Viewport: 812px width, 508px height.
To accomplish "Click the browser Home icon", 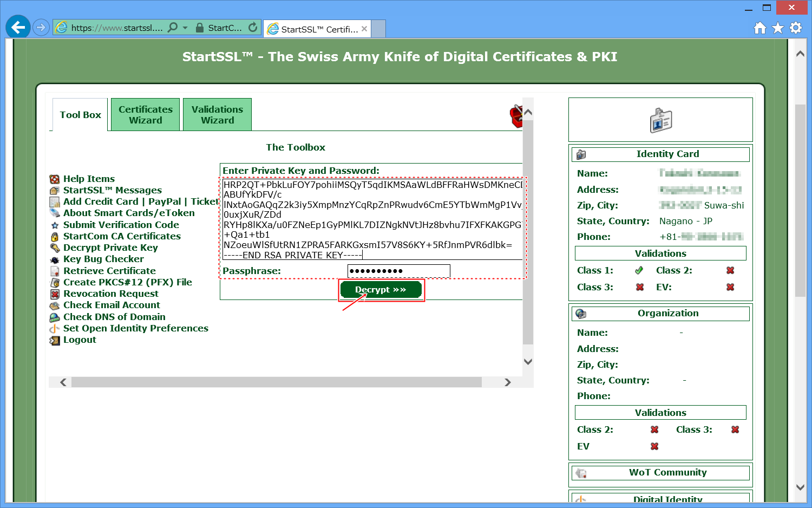I will click(760, 28).
